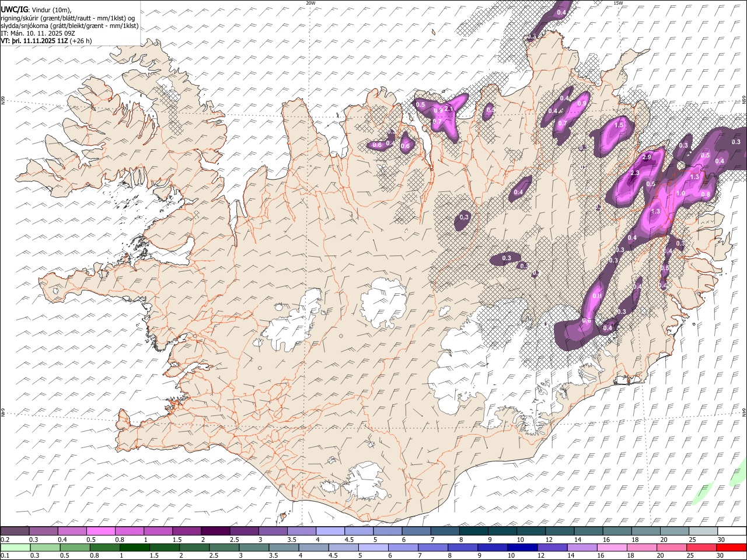Click the lower scale swatch between 2 and 2.5
747x560 pixels.
pyautogui.click(x=194, y=547)
